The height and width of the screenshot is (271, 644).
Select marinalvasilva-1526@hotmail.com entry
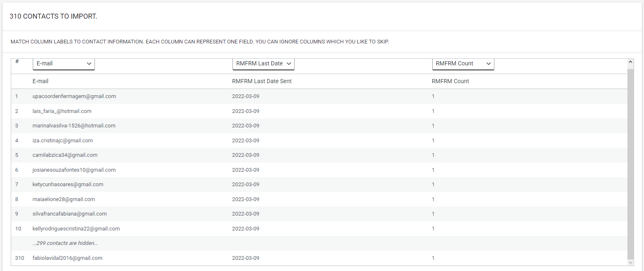(74, 126)
